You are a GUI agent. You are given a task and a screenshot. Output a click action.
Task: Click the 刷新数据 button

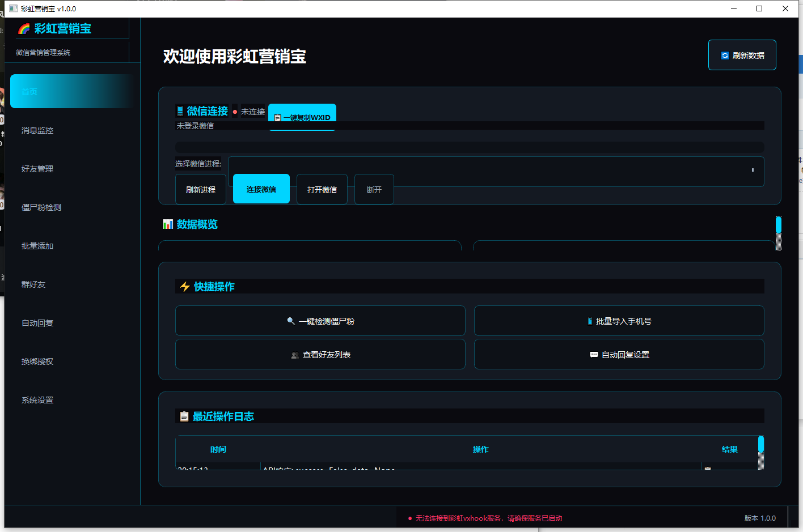click(742, 55)
